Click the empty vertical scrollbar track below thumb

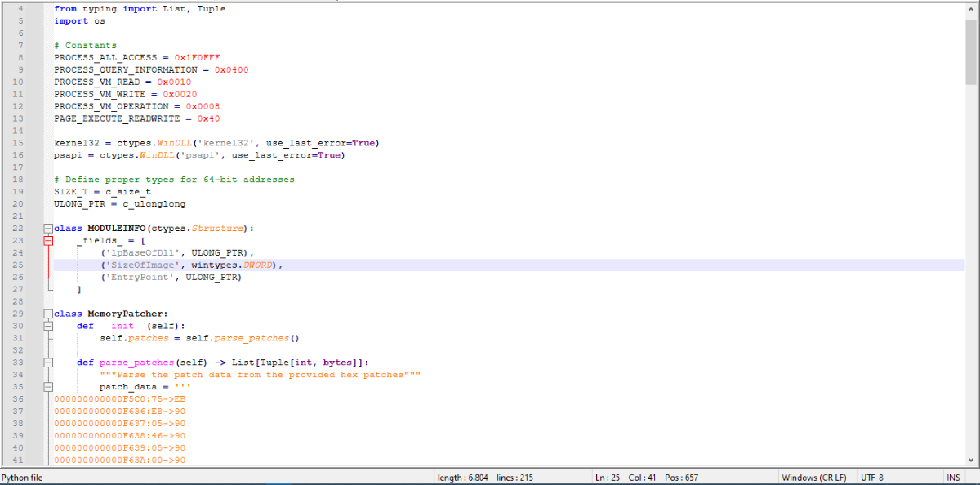tap(971, 286)
